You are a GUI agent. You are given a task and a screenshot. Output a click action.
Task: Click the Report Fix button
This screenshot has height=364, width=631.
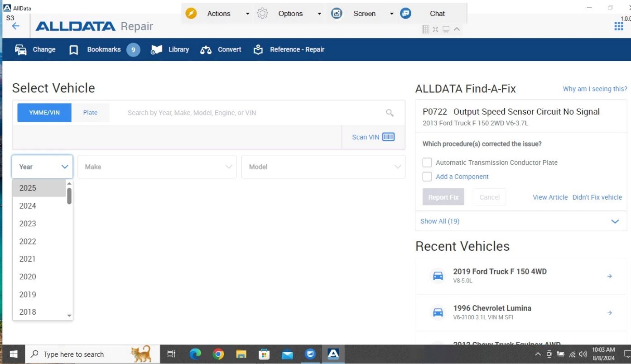(x=443, y=197)
